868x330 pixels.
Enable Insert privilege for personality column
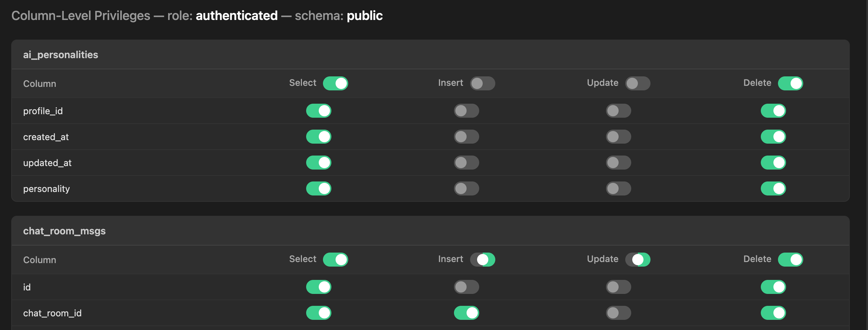[466, 188]
